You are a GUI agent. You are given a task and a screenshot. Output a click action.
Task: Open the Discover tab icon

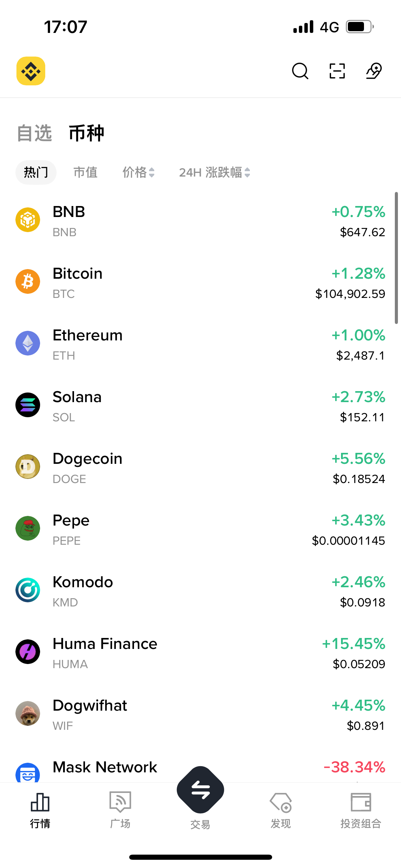coord(281,803)
